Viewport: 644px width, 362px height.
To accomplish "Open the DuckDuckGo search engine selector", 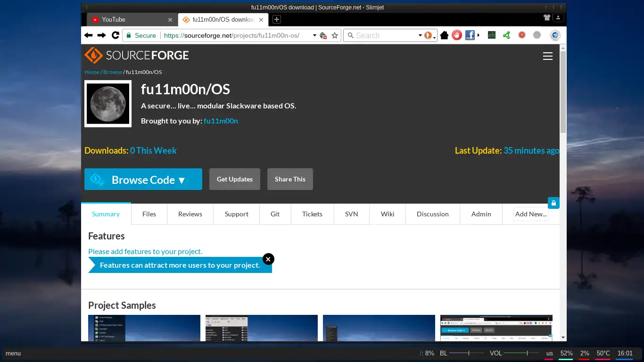I will tap(429, 35).
